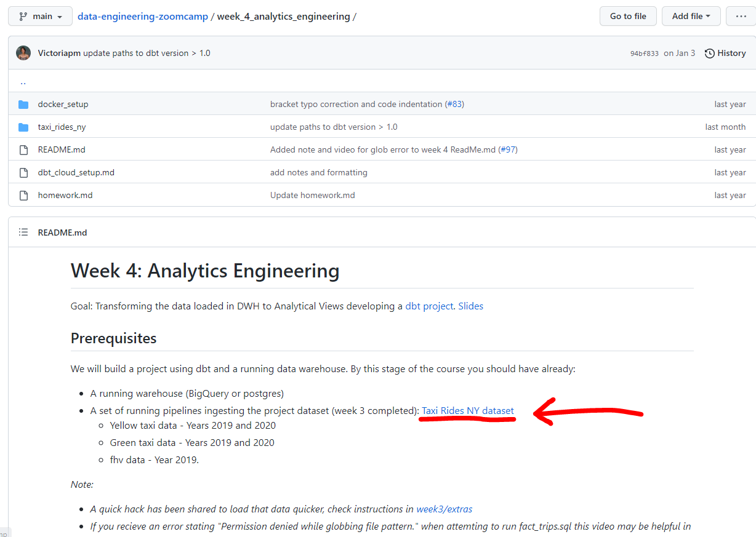
Task: Click the week3/extras link
Action: point(444,509)
